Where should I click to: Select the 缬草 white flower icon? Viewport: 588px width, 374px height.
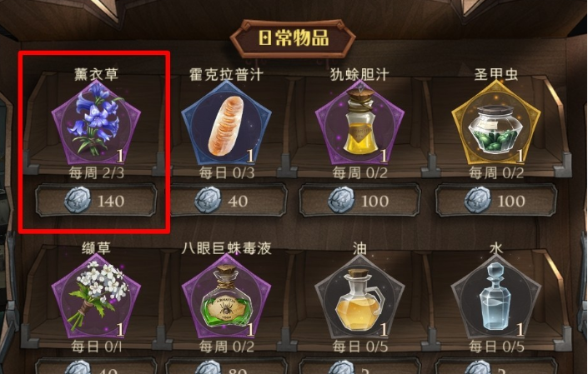96,297
